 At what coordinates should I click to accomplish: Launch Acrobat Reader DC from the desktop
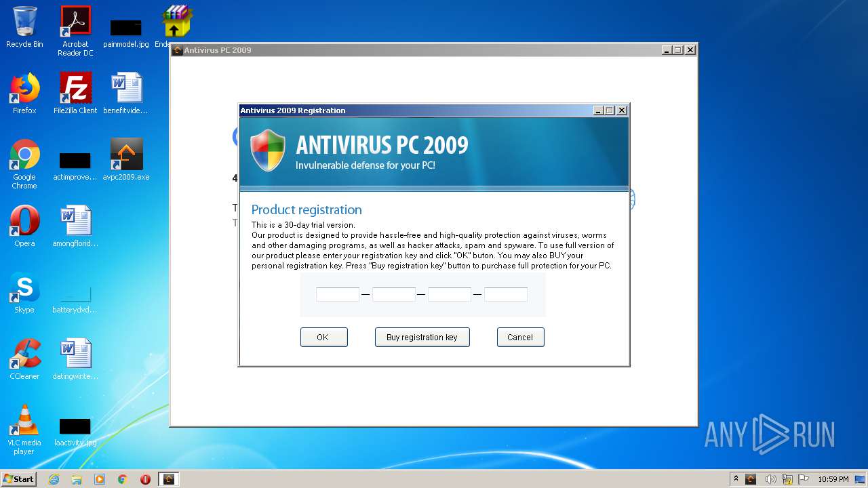click(x=75, y=31)
